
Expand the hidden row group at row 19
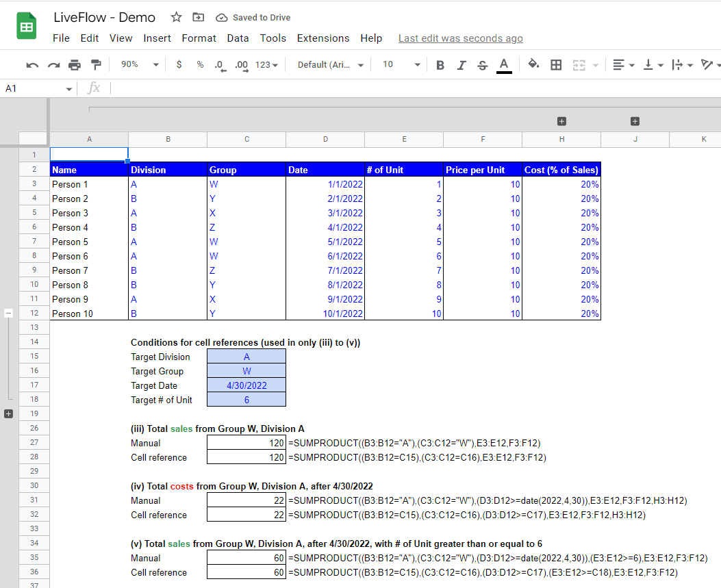[8, 413]
